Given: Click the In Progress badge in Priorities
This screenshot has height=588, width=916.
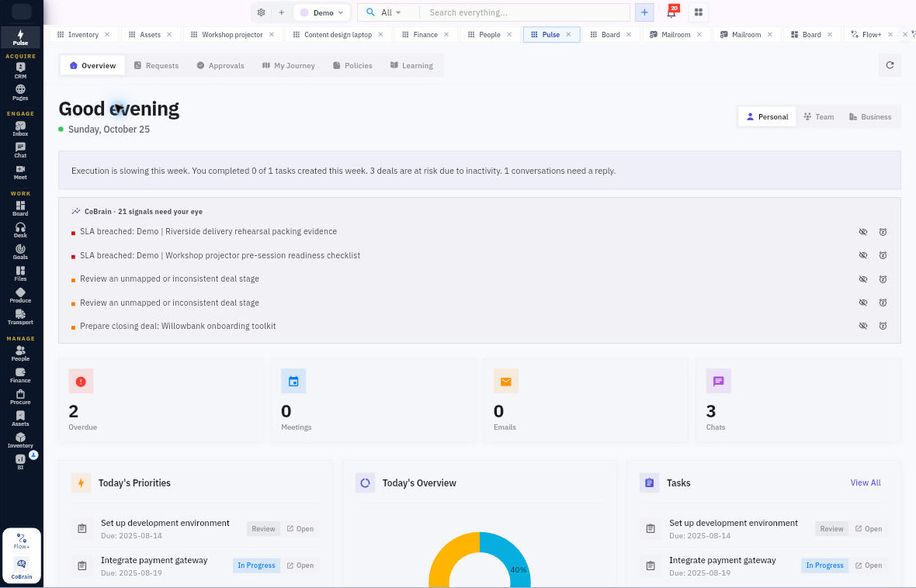Looking at the screenshot, I should click(x=256, y=566).
